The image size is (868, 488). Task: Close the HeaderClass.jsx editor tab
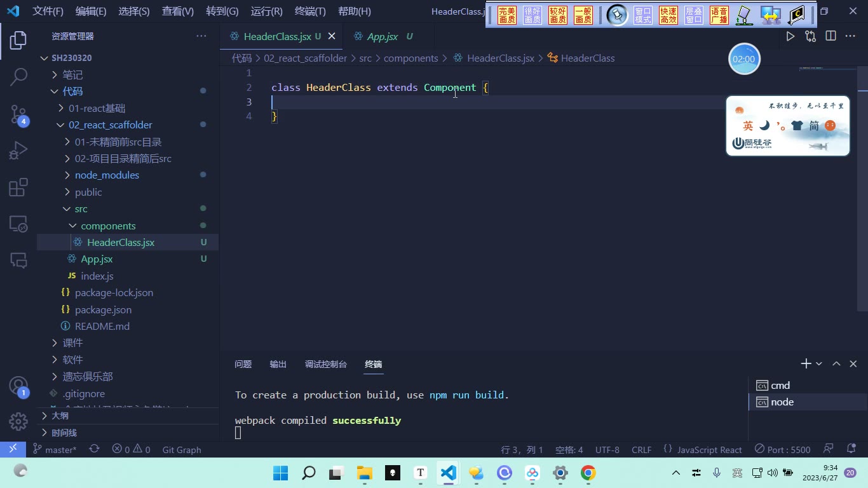pos(332,36)
